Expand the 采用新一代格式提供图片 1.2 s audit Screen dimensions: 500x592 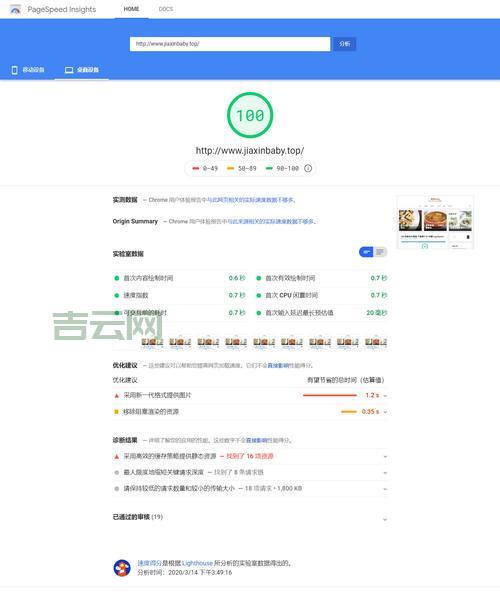[250, 395]
